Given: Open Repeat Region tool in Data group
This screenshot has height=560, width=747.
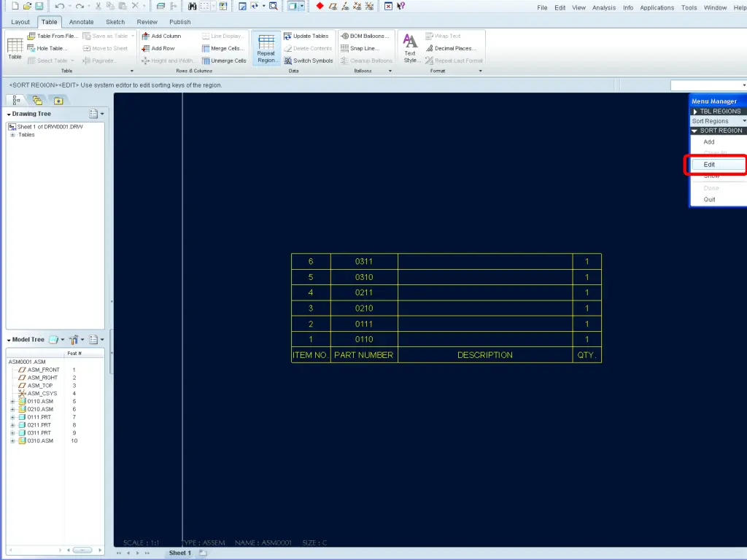Looking at the screenshot, I should click(x=266, y=49).
